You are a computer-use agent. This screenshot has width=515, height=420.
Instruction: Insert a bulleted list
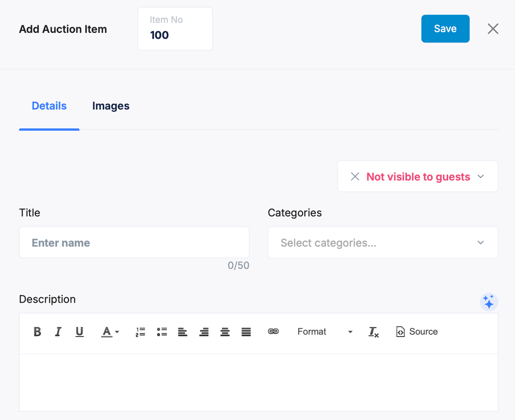click(x=162, y=332)
